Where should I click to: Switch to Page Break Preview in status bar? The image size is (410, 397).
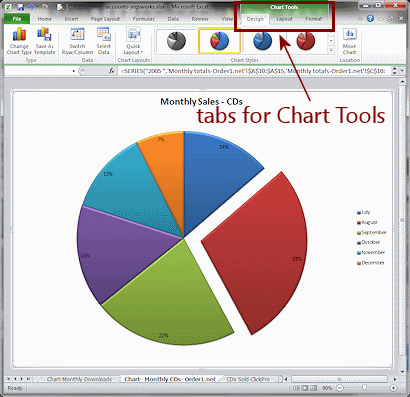[313, 388]
